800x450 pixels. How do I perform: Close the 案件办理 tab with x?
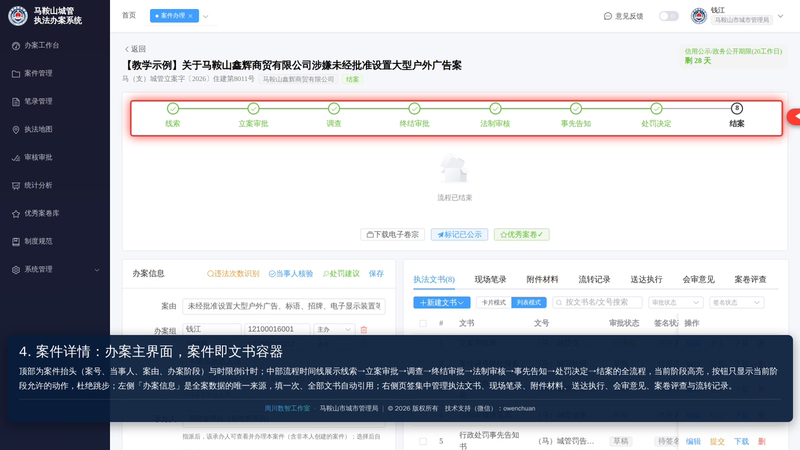pyautogui.click(x=191, y=16)
